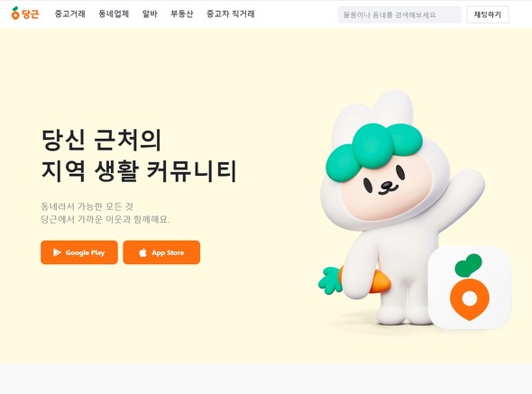Open the 중고거래 menu item
Image resolution: width=532 pixels, height=394 pixels.
click(70, 14)
